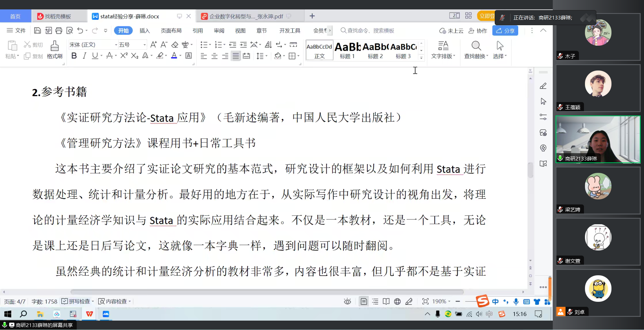Click the clear formatting eraser icon
Screen dimensions: 644x330
pos(175,45)
